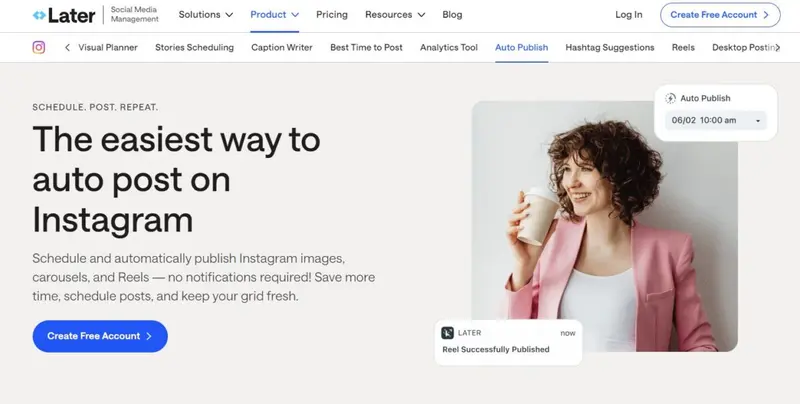Screen dimensions: 800x404
Task: Expand the Solutions dropdown menu
Action: point(205,15)
